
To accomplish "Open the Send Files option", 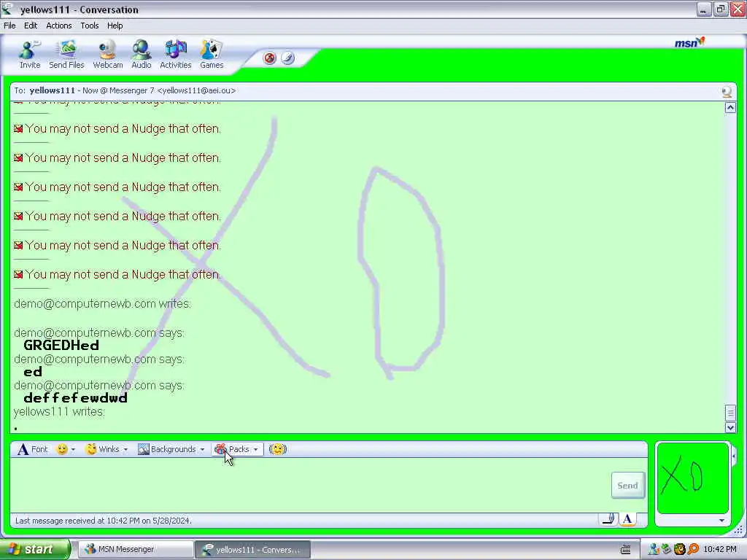I will (66, 55).
